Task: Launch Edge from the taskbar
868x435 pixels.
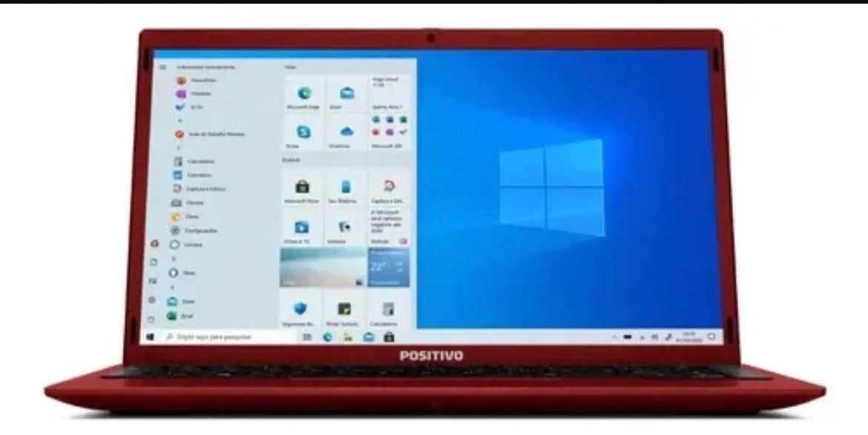Action: point(328,336)
